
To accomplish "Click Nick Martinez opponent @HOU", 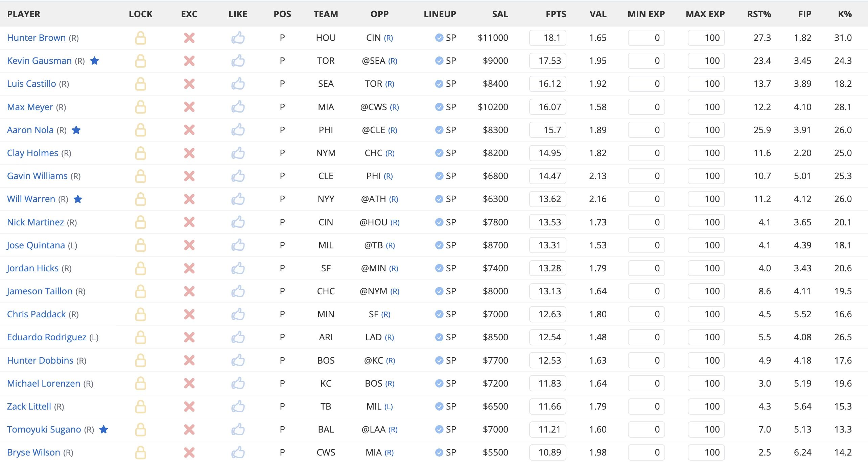I will pyautogui.click(x=373, y=222).
